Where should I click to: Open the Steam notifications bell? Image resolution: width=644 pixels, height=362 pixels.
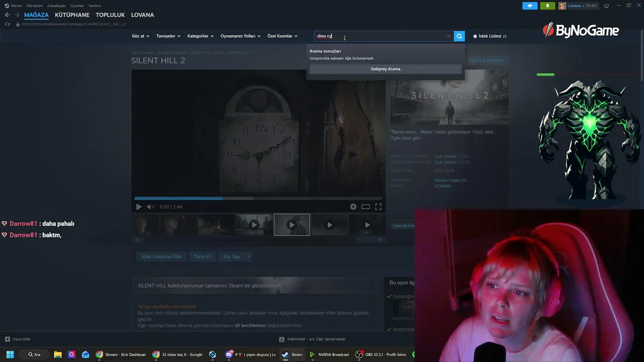coord(547,6)
